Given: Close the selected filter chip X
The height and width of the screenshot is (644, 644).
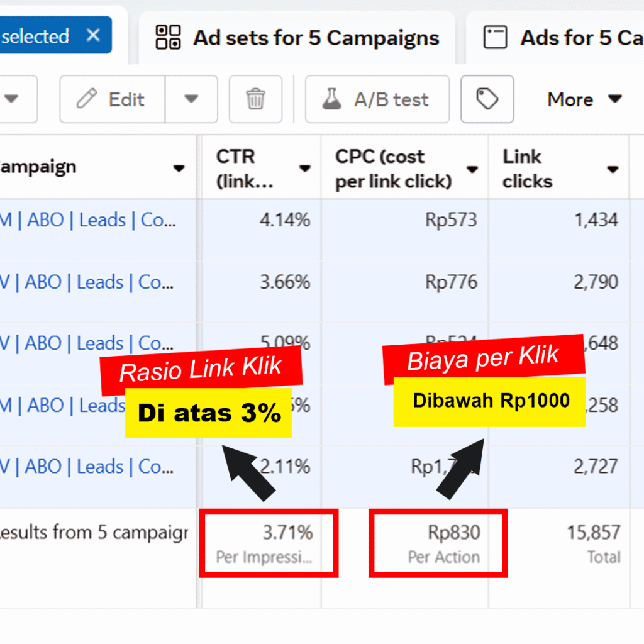Looking at the screenshot, I should point(93,35).
